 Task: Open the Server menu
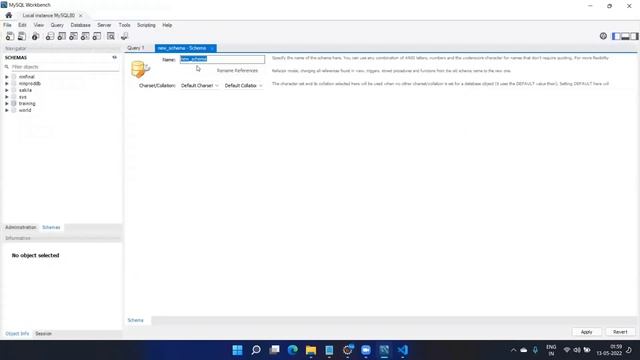(104, 25)
